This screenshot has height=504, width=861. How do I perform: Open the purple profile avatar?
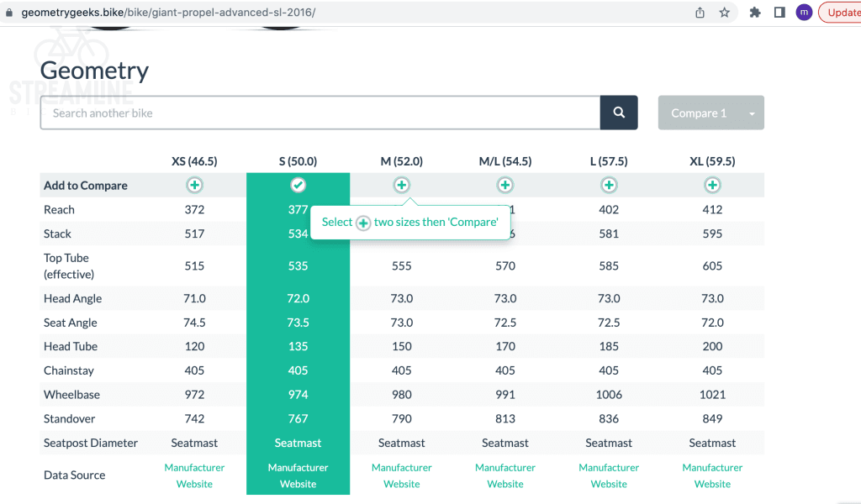tap(804, 13)
